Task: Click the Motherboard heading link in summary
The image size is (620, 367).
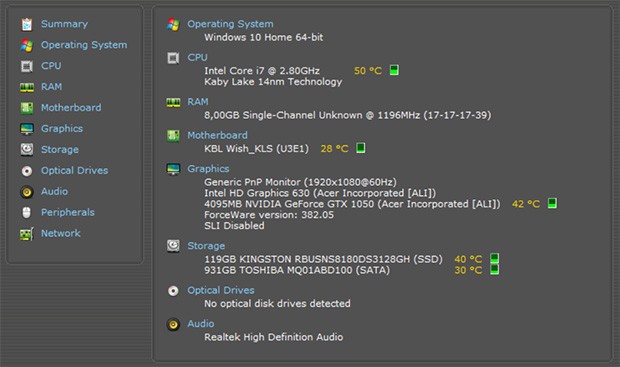Action: coord(217,135)
